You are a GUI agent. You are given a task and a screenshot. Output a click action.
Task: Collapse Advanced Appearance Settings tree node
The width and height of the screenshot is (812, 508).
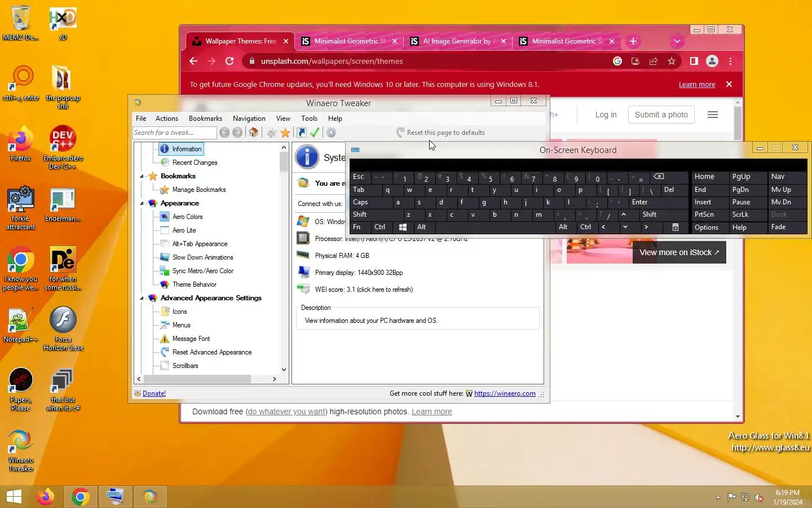pyautogui.click(x=142, y=298)
